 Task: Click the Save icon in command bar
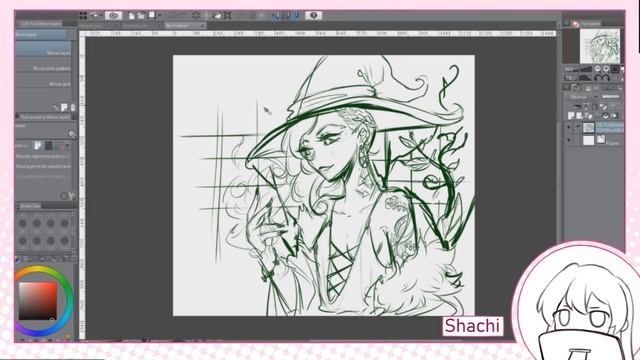(151, 16)
